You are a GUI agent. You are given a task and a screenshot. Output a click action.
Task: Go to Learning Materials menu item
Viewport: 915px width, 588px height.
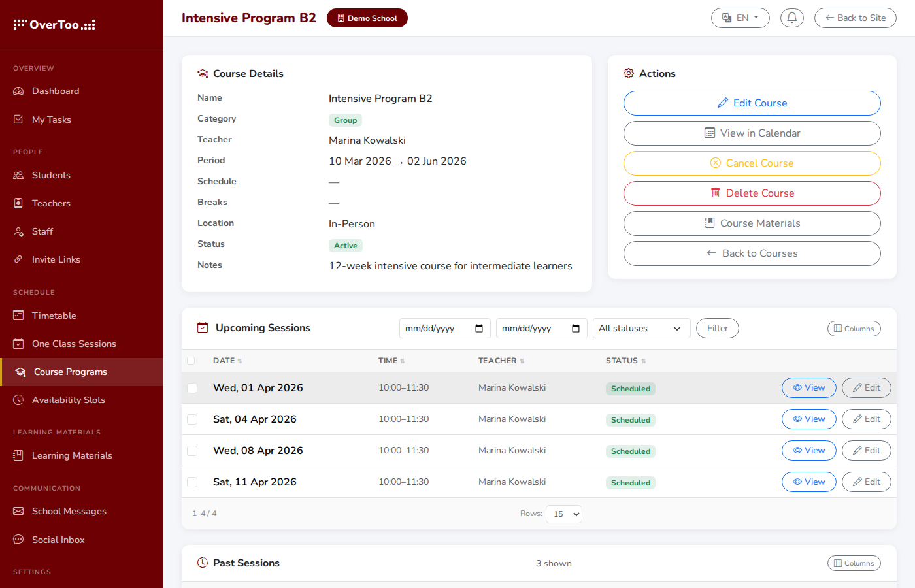coord(72,455)
